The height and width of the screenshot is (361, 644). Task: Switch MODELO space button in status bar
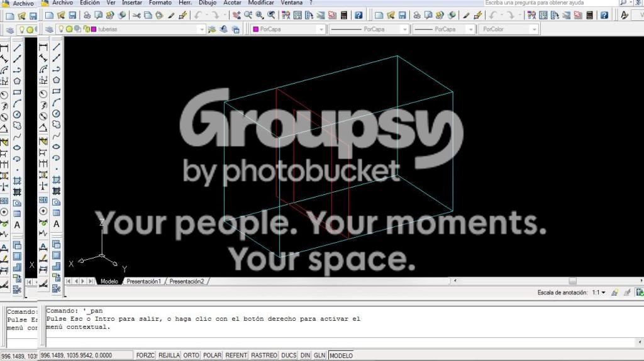point(341,355)
